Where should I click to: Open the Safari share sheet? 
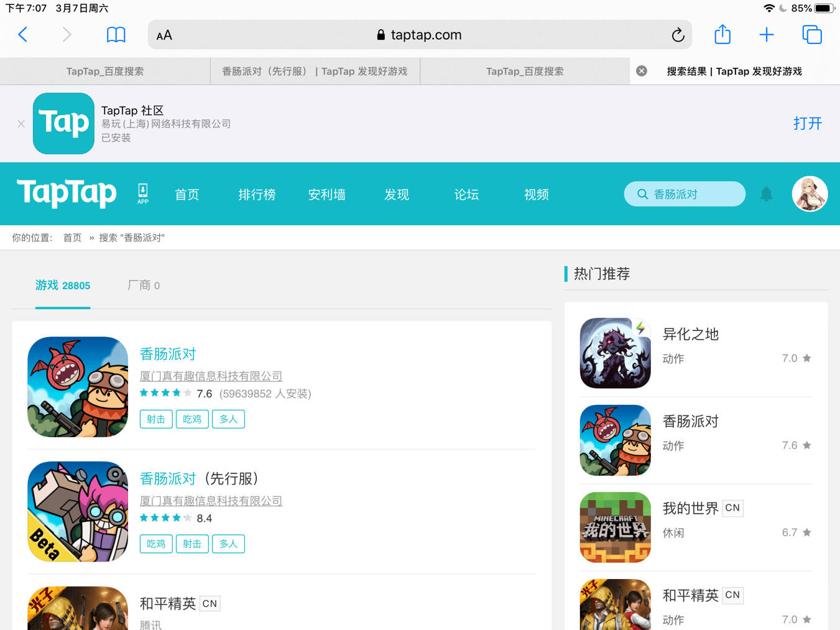pos(722,34)
